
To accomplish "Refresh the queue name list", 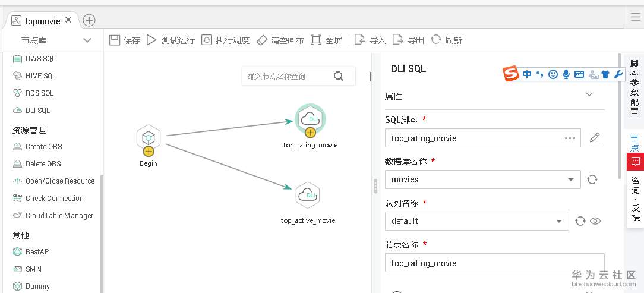I will [x=580, y=221].
